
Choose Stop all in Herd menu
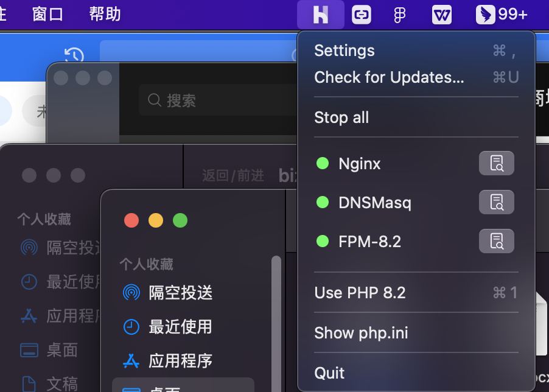coord(416,117)
